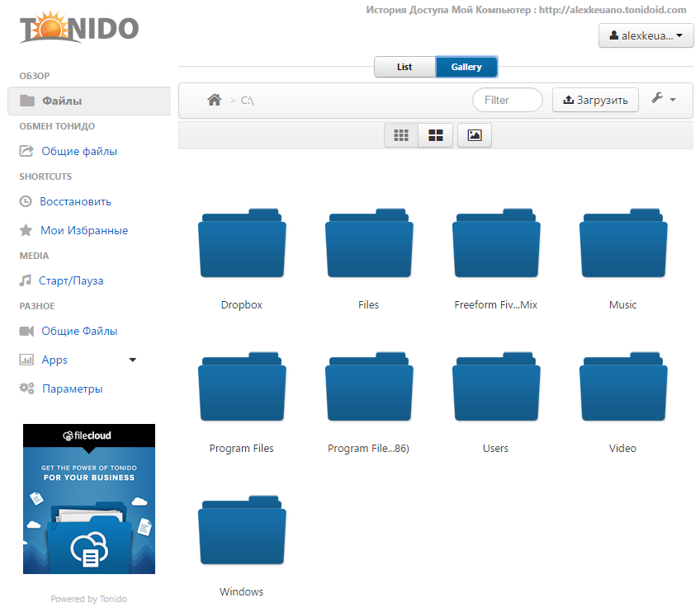Open the Music folder
This screenshot has width=700, height=612.
pos(622,247)
